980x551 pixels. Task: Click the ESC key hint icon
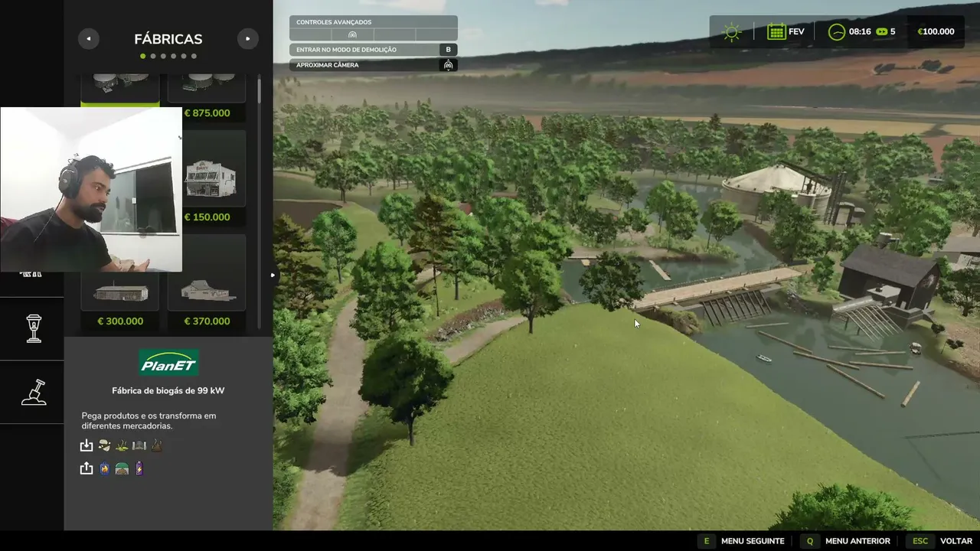(920, 541)
